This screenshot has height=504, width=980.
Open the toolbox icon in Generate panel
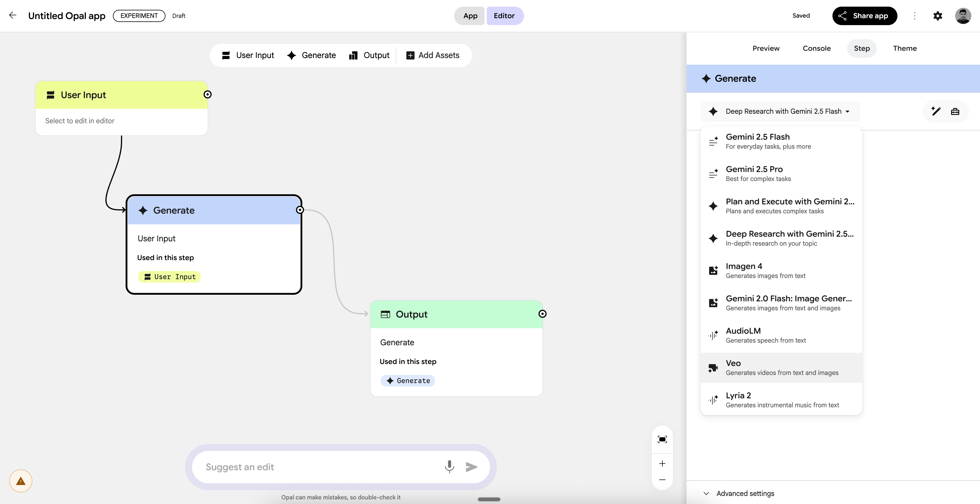coord(955,111)
